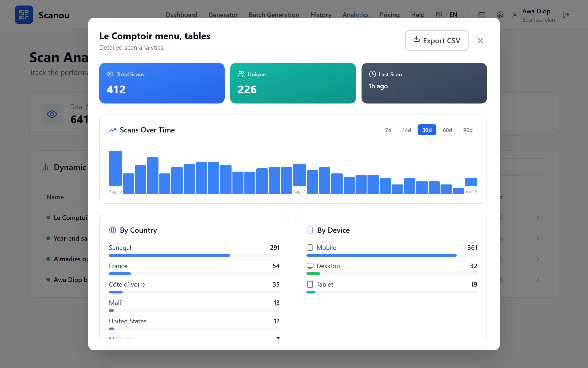Click the Business plan label
588x368 pixels.
[x=538, y=20]
